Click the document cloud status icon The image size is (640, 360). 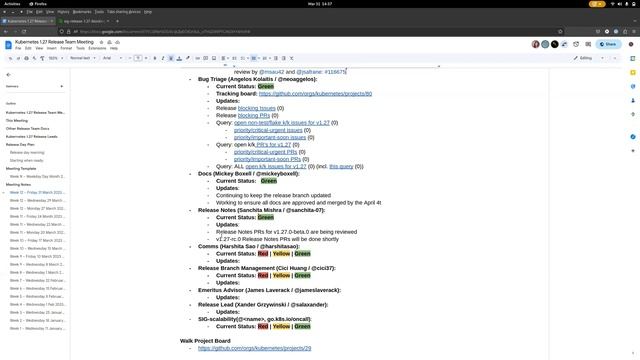pyautogui.click(x=118, y=42)
